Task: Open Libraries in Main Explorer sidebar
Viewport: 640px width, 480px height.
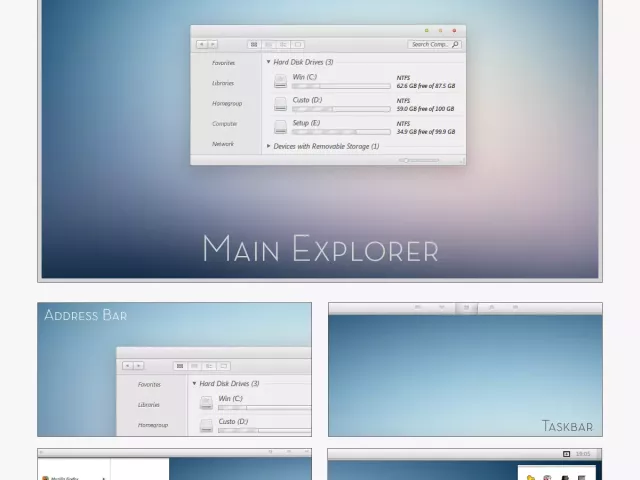Action: pyautogui.click(x=223, y=83)
